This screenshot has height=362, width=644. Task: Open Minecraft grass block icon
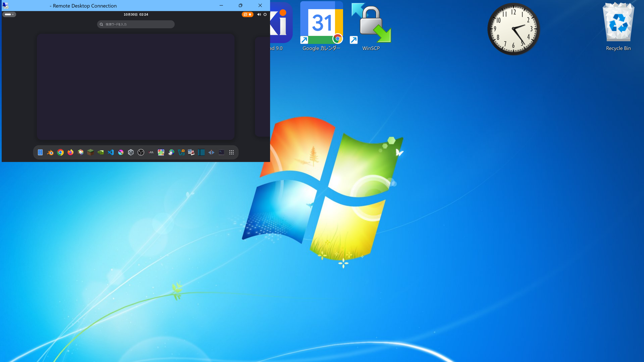click(x=90, y=152)
